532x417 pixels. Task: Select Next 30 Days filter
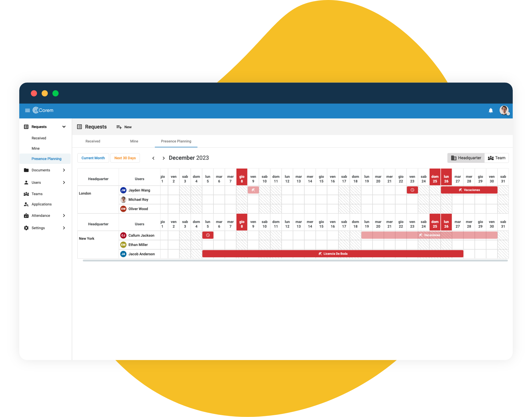point(125,158)
